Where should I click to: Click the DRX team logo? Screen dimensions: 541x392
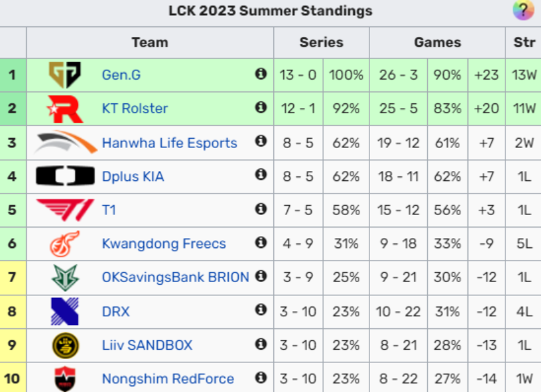(64, 312)
